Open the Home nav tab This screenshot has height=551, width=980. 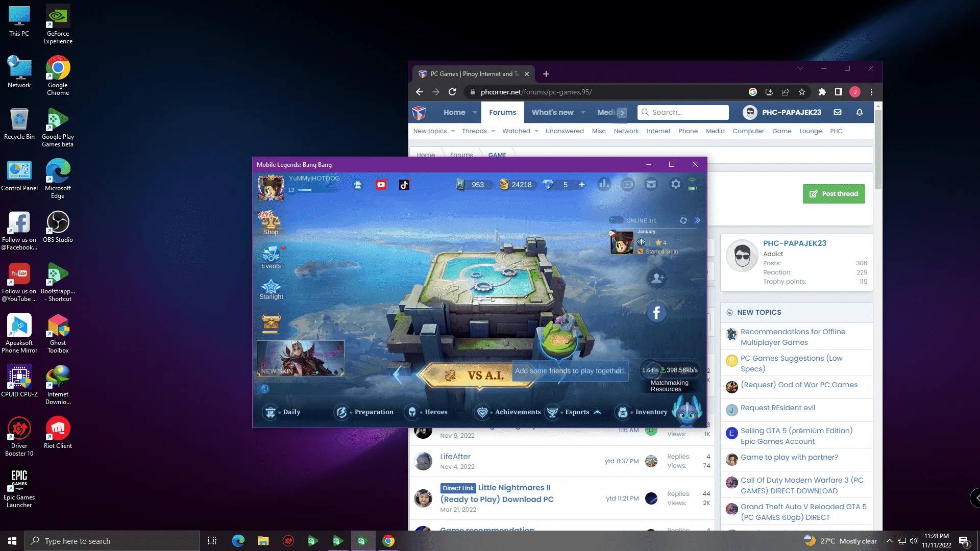[454, 112]
